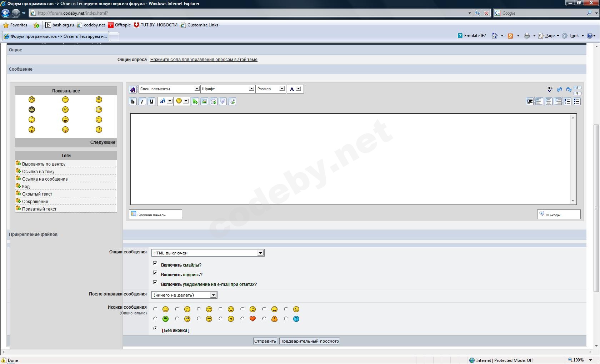Open the Размер size dropdown
600x364 pixels.
click(270, 89)
